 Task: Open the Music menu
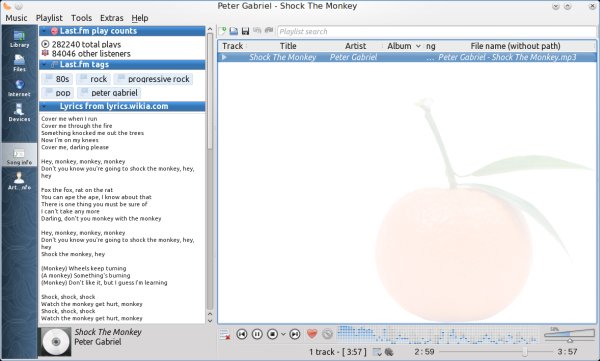[x=16, y=18]
